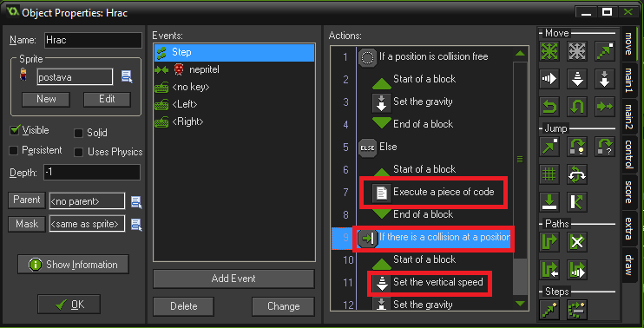Open the parent object selector
The width and height of the screenshot is (644, 328).
point(136,201)
